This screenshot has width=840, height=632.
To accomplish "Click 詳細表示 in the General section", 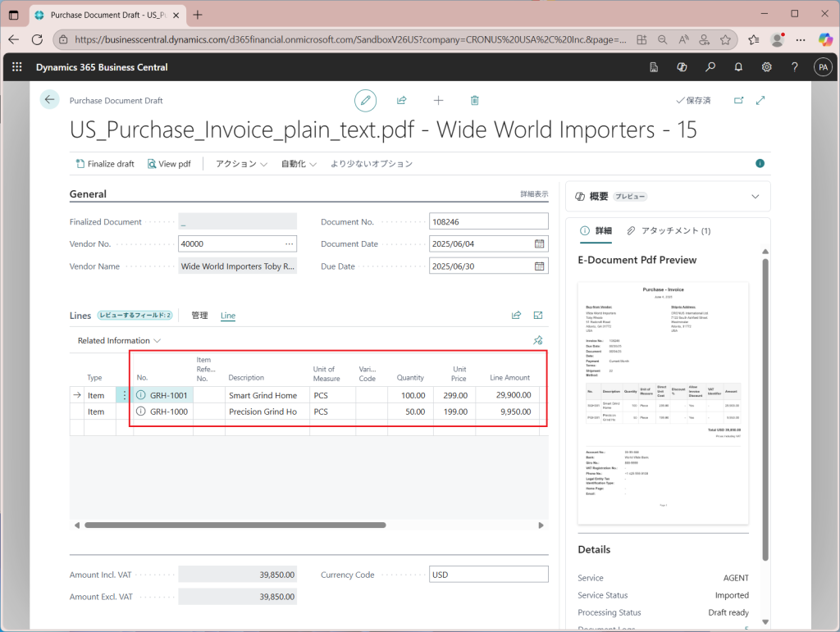I will click(534, 193).
